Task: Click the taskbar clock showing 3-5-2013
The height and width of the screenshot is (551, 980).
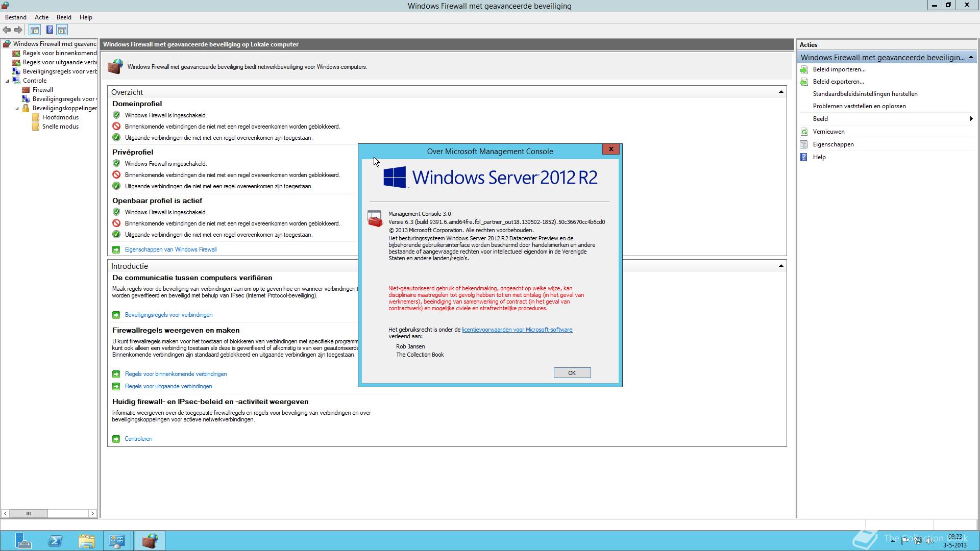Action: point(954,541)
